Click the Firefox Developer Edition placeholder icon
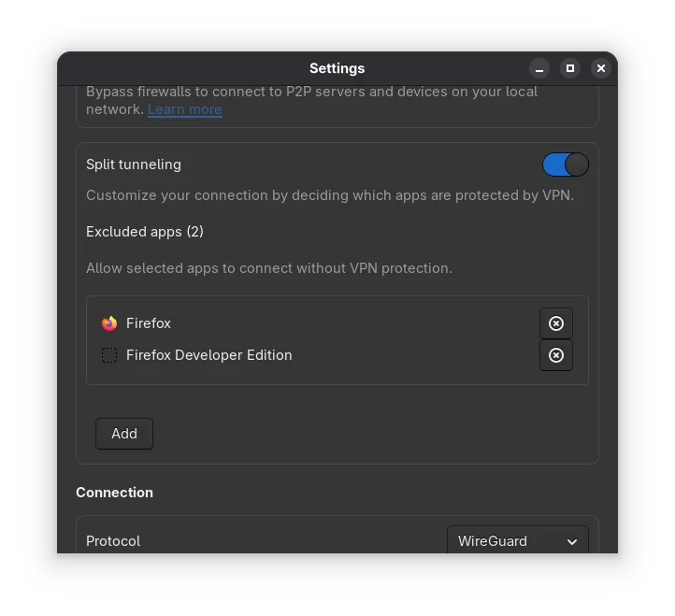This screenshot has width=675, height=616. point(109,355)
